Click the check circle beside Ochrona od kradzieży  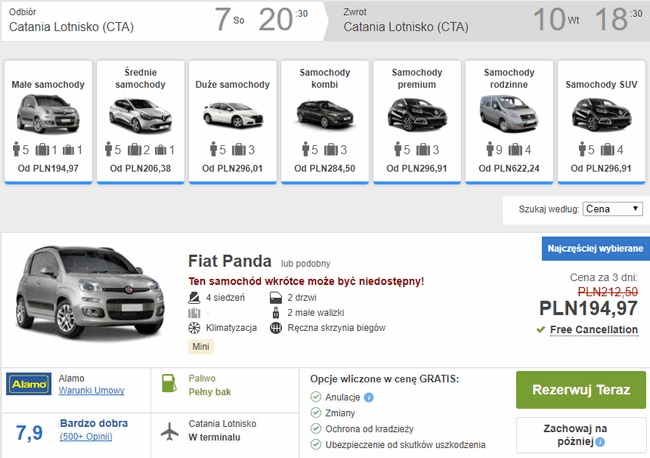[x=315, y=429]
